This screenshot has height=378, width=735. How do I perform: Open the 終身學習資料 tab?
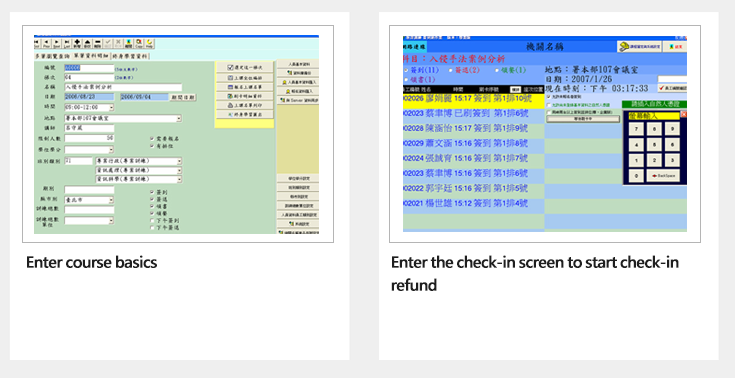click(x=130, y=56)
